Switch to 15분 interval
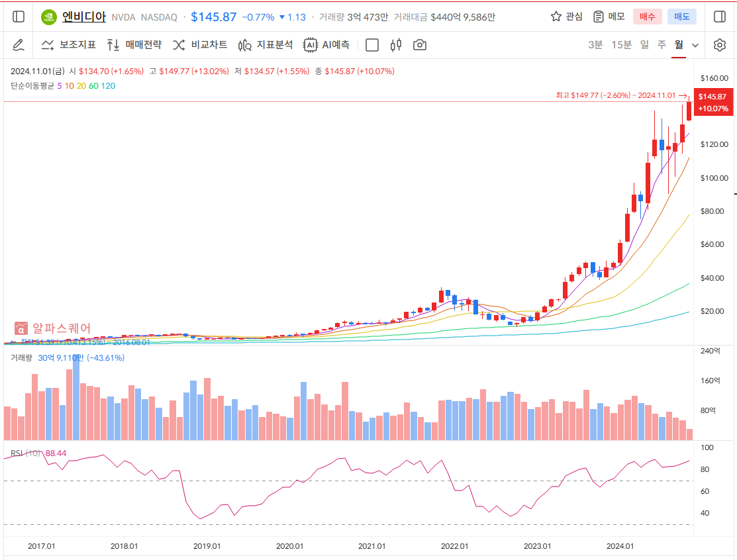Screen dimensions: 737x560 621,45
